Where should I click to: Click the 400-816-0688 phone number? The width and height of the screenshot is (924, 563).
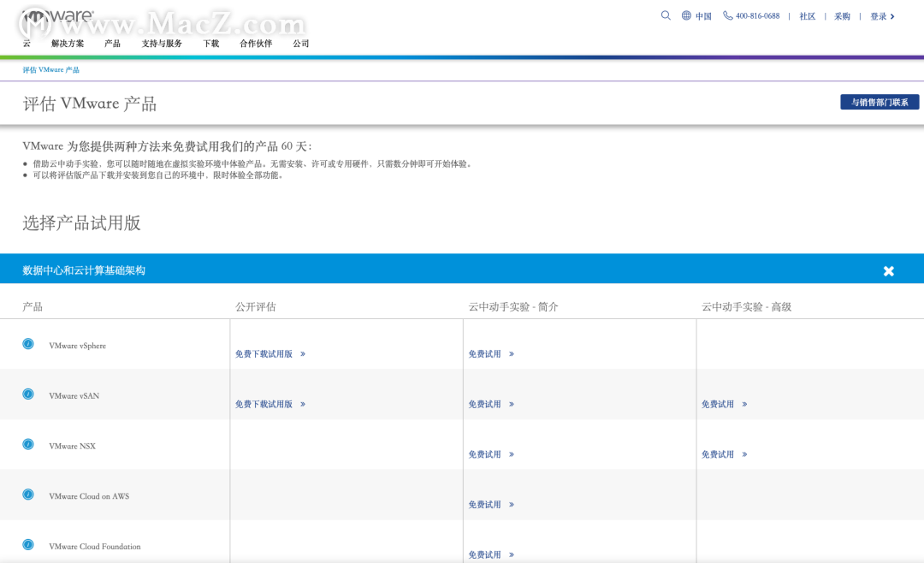point(758,16)
